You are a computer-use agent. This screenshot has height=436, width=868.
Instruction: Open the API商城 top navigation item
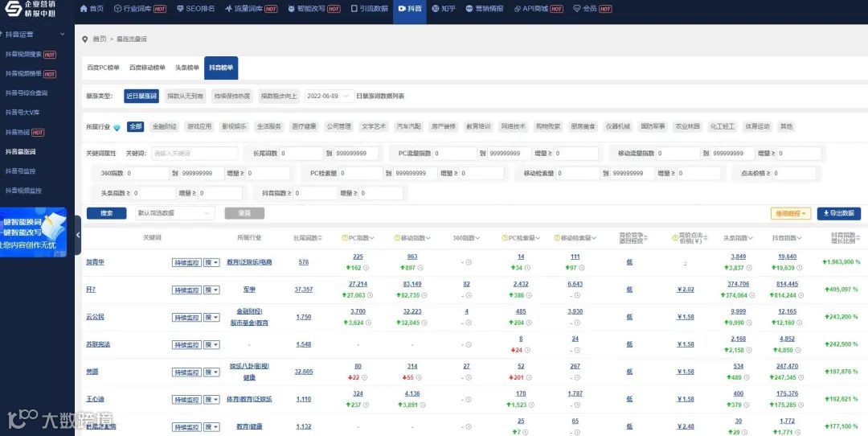click(538, 9)
